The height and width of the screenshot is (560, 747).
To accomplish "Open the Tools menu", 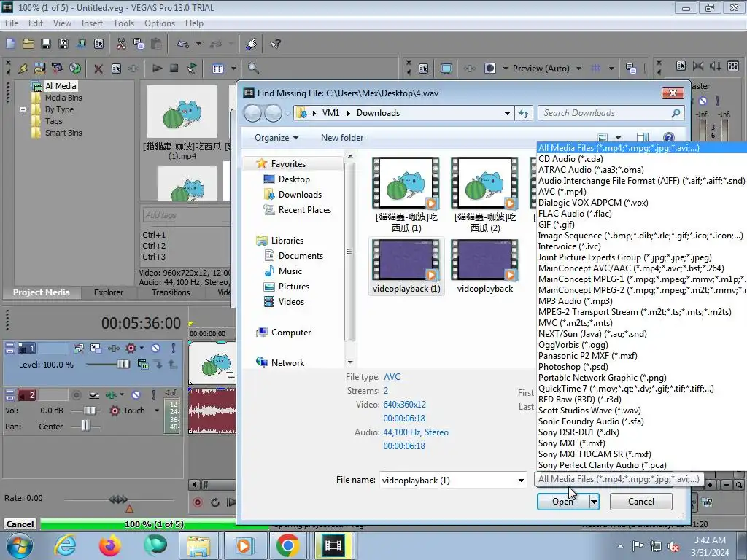I will [123, 23].
